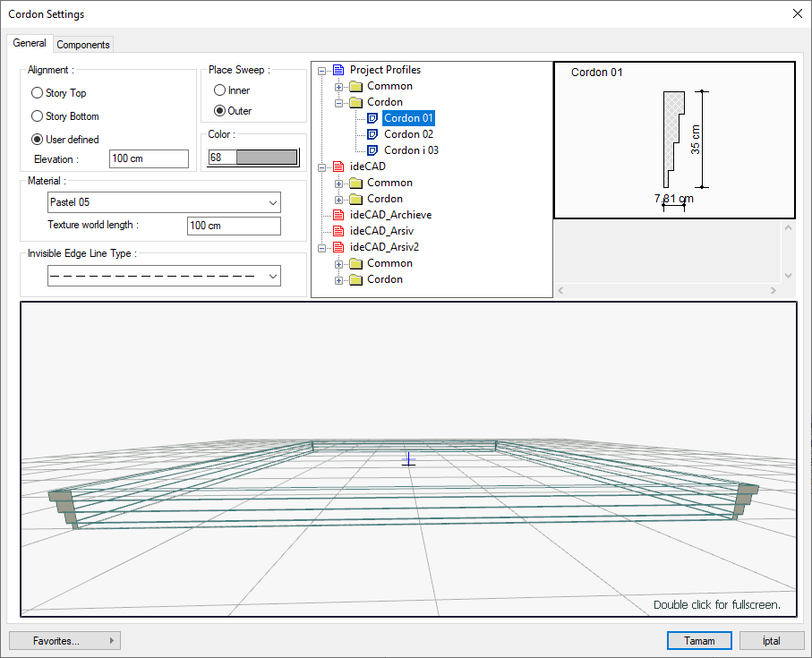Switch to the Components tab
The width and height of the screenshot is (812, 658).
(83, 45)
